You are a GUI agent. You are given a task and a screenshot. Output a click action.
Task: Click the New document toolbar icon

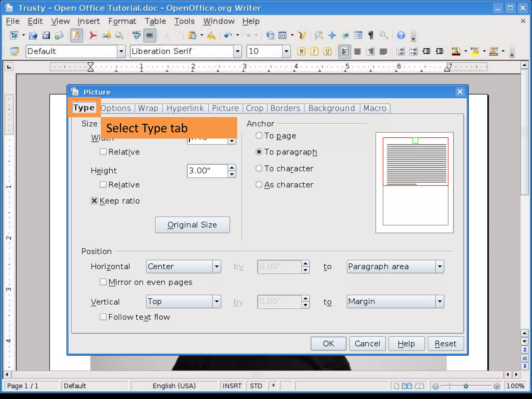click(14, 35)
